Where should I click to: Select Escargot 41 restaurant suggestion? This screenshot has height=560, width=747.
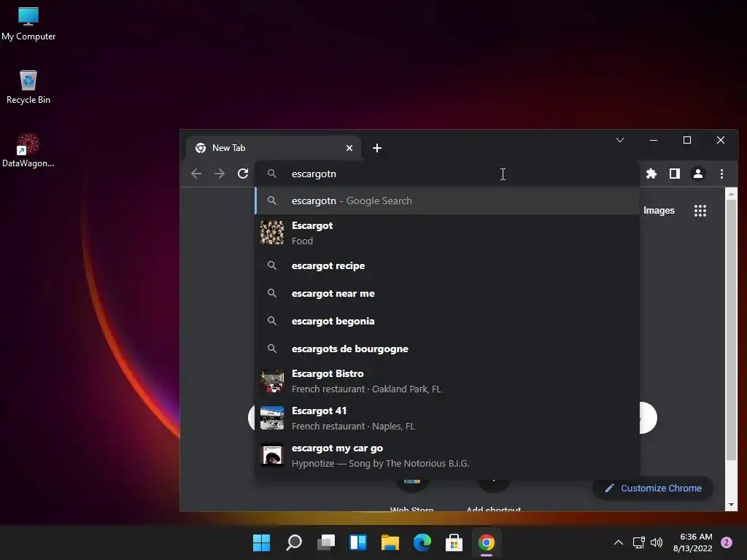[x=448, y=418]
